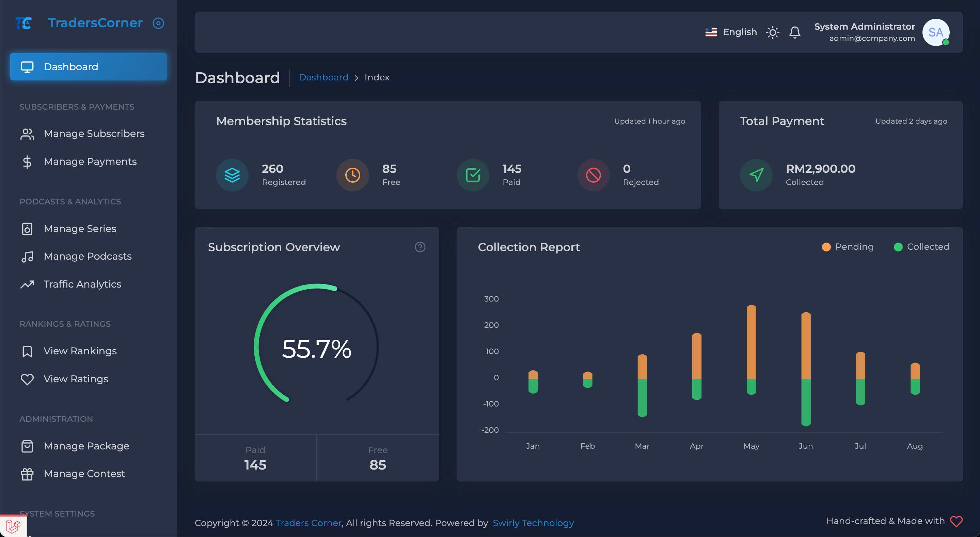Click the Dashboard breadcrumb link
This screenshot has width=980, height=537.
coord(323,77)
